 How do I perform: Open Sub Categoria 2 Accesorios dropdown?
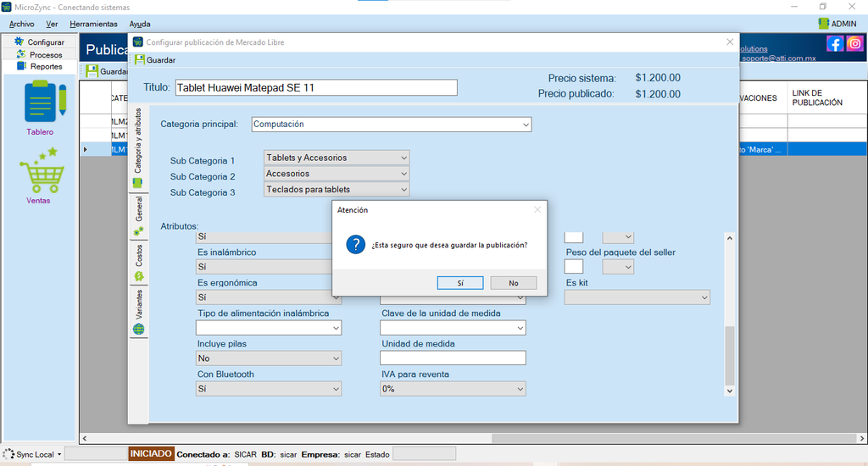click(x=337, y=174)
